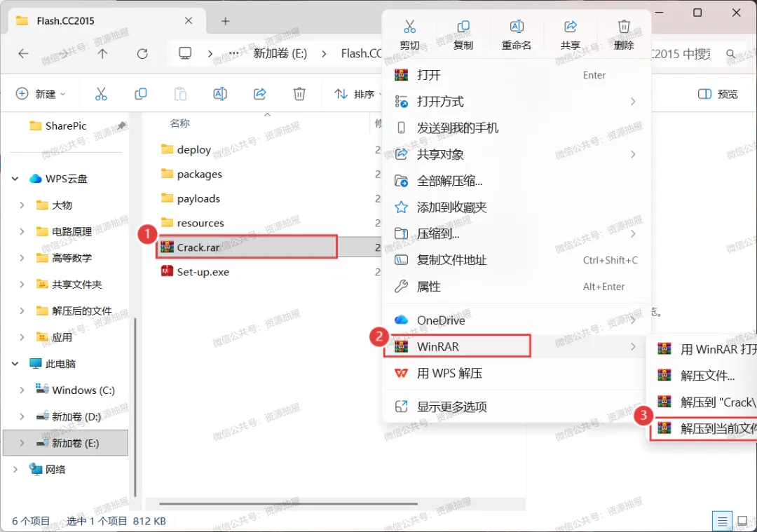Refresh the current folder
Screen dimensions: 757x532
[142, 53]
